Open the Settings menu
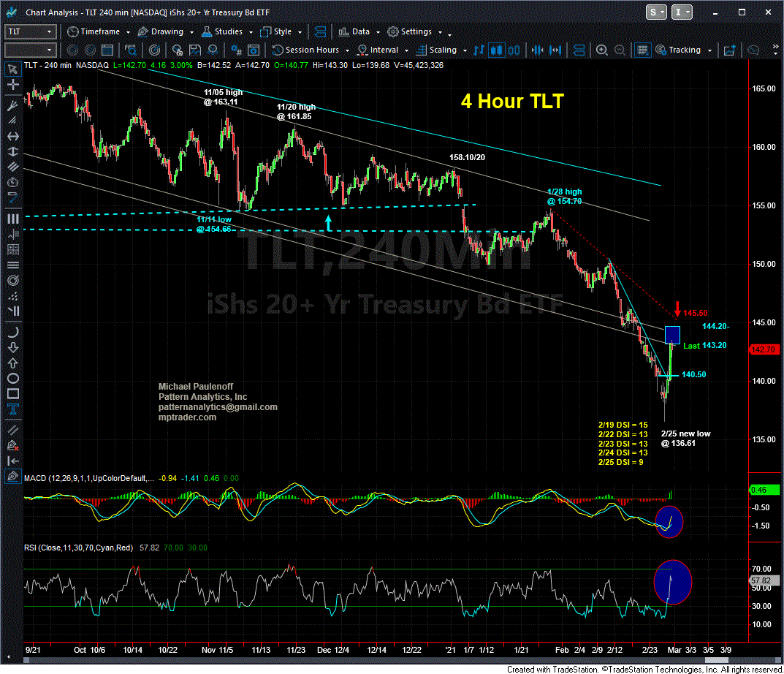This screenshot has height=674, width=784. [x=414, y=31]
